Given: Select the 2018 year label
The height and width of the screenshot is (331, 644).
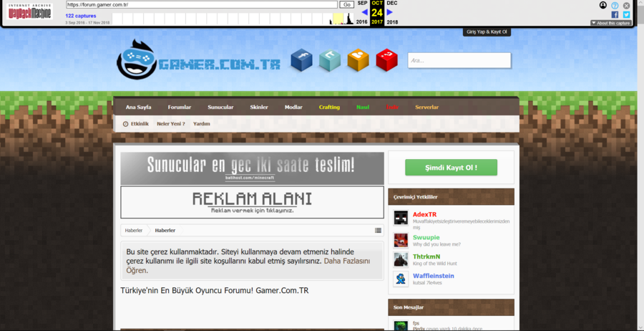Looking at the screenshot, I should click(x=392, y=22).
